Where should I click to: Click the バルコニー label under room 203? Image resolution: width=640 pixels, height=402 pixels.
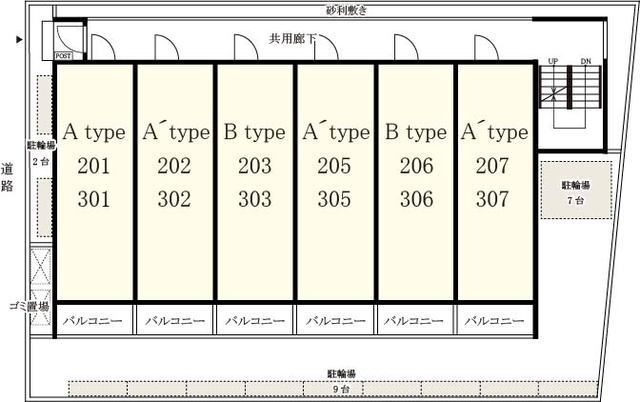pyautogui.click(x=255, y=321)
